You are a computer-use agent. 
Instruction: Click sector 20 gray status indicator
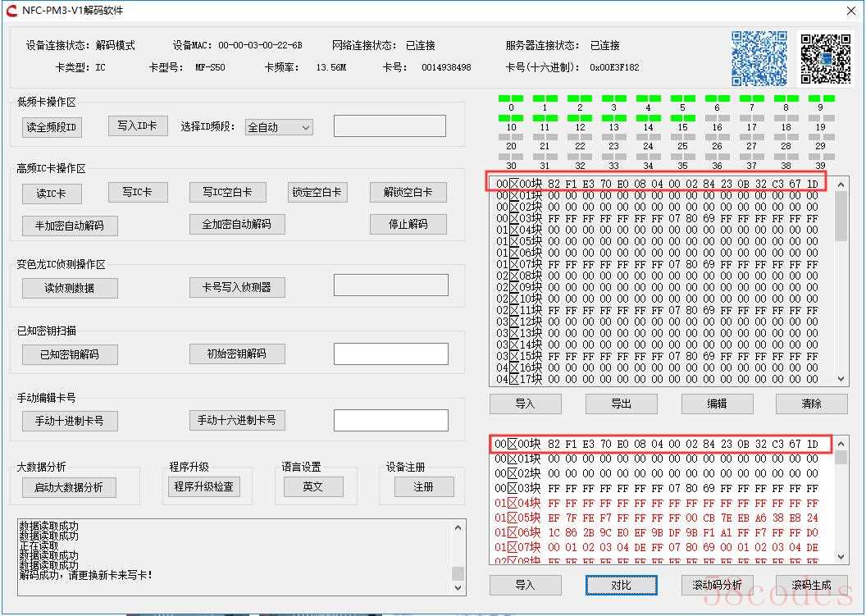click(x=511, y=137)
